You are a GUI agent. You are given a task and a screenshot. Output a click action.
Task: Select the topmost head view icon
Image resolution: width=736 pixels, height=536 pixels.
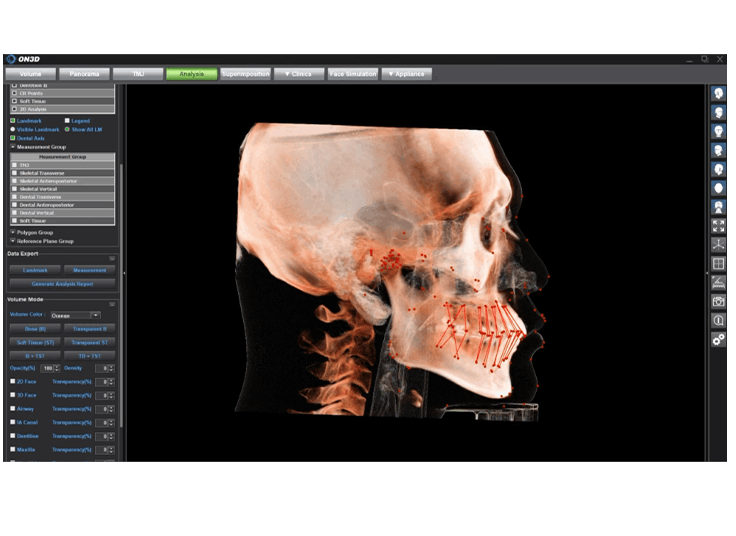coord(718,93)
